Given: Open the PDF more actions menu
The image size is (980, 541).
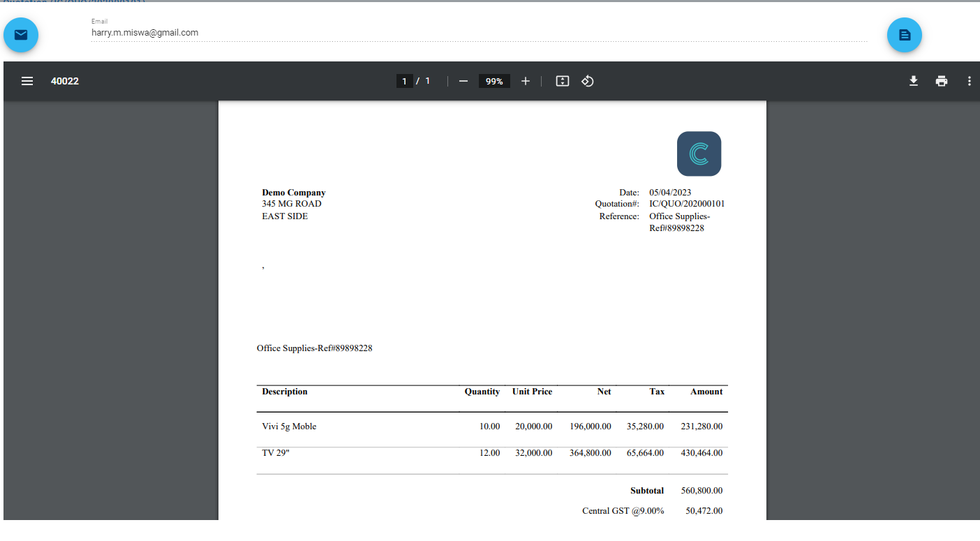Looking at the screenshot, I should 969,81.
